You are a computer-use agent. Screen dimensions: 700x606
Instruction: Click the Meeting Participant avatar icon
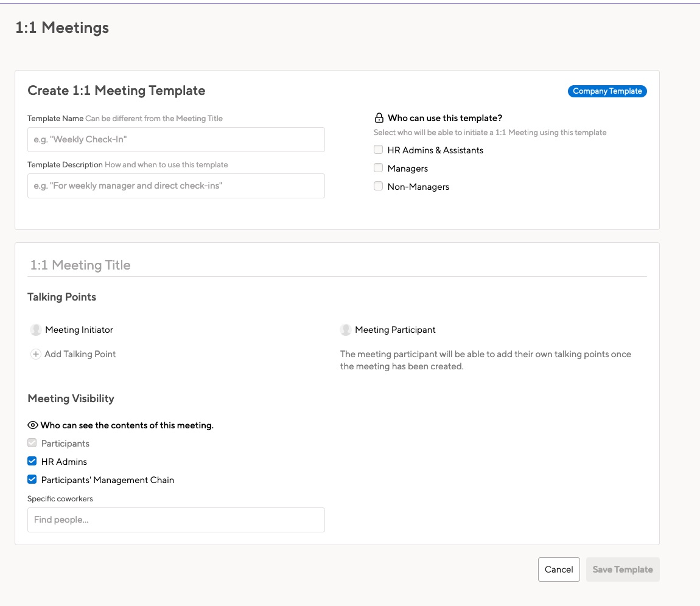point(346,330)
